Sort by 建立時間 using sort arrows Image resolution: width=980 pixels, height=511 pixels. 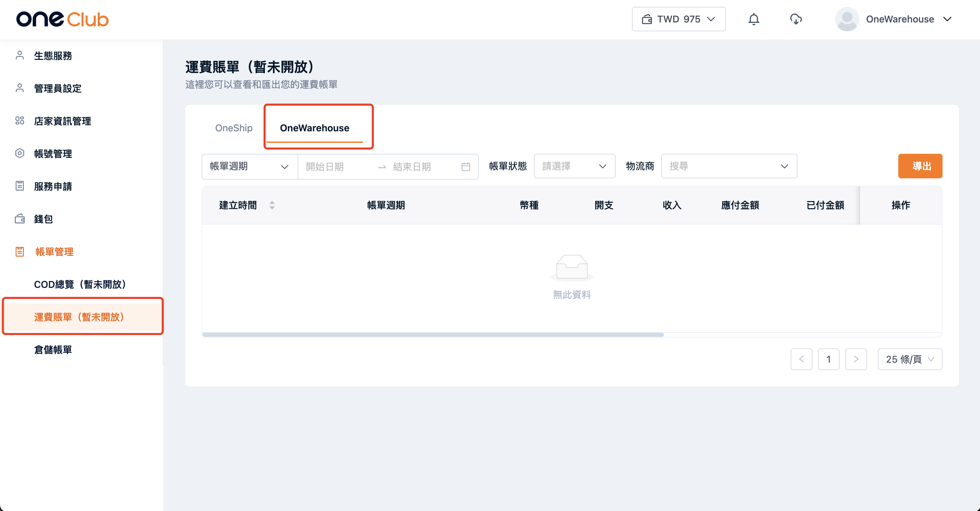click(x=272, y=205)
